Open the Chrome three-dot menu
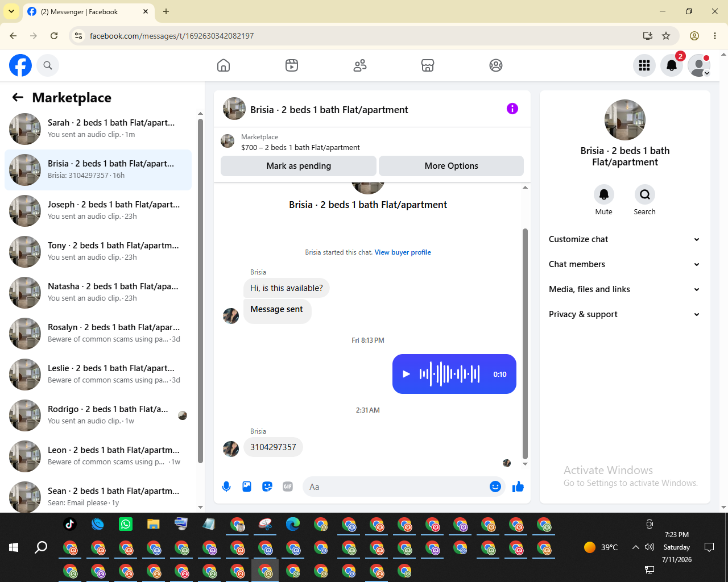 [715, 36]
